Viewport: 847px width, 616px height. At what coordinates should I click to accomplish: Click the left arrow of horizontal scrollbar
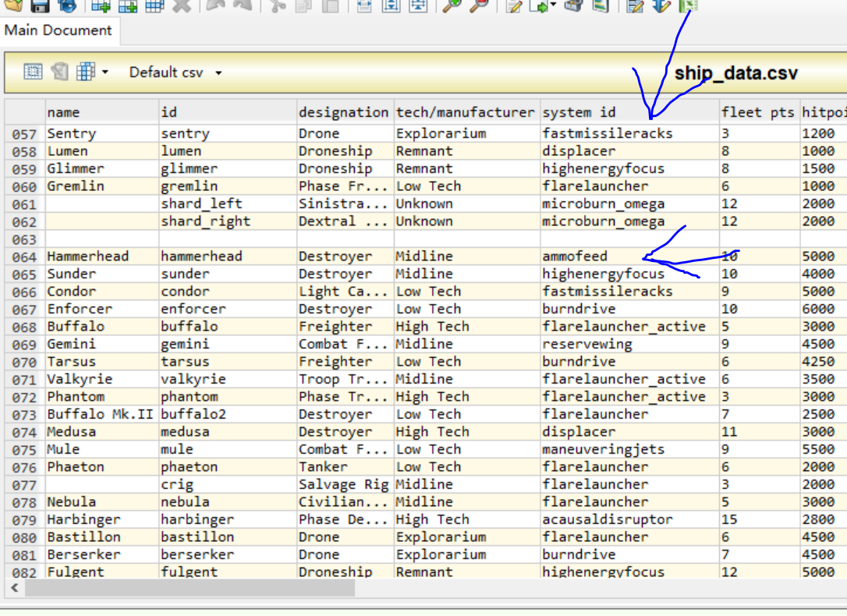click(13, 587)
